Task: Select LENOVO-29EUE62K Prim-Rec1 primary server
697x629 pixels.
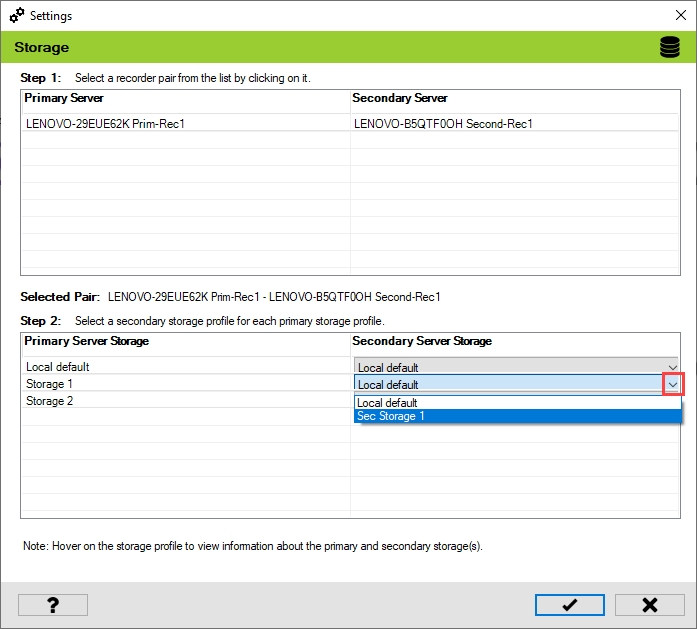Action: tap(105, 124)
